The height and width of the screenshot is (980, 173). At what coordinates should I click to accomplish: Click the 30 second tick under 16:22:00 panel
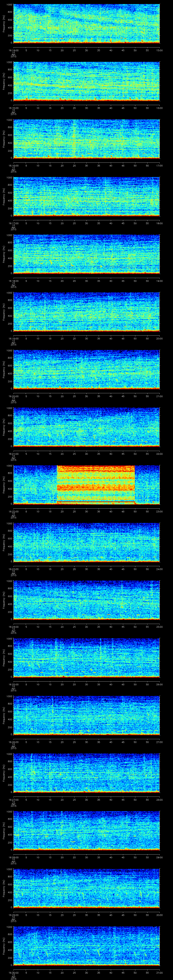tap(86, 511)
